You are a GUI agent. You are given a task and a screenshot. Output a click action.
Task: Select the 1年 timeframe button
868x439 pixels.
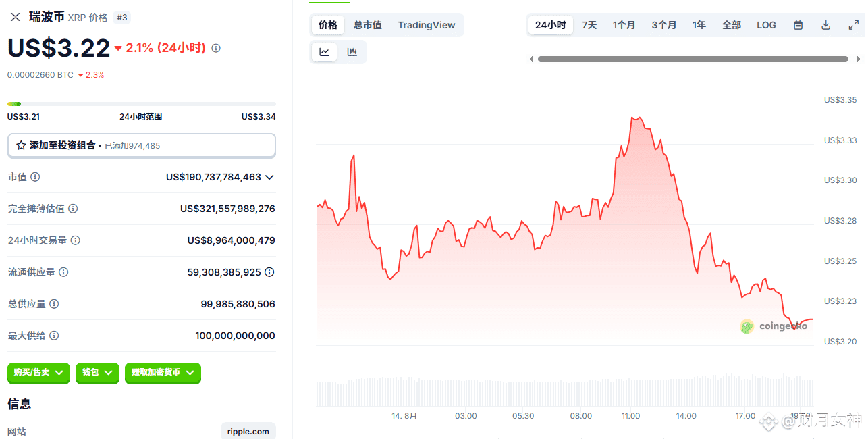click(699, 24)
